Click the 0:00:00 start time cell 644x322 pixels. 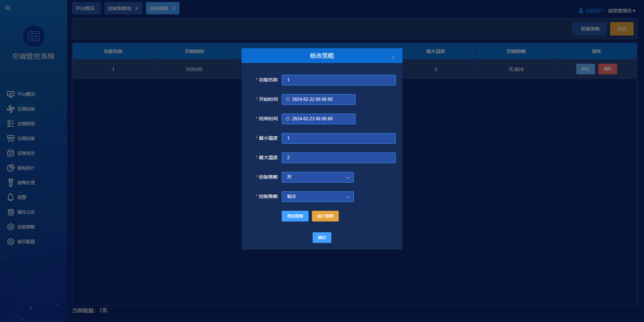coord(194,69)
